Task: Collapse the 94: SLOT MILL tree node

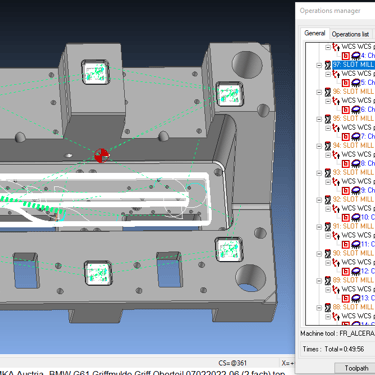Action: (x=319, y=146)
